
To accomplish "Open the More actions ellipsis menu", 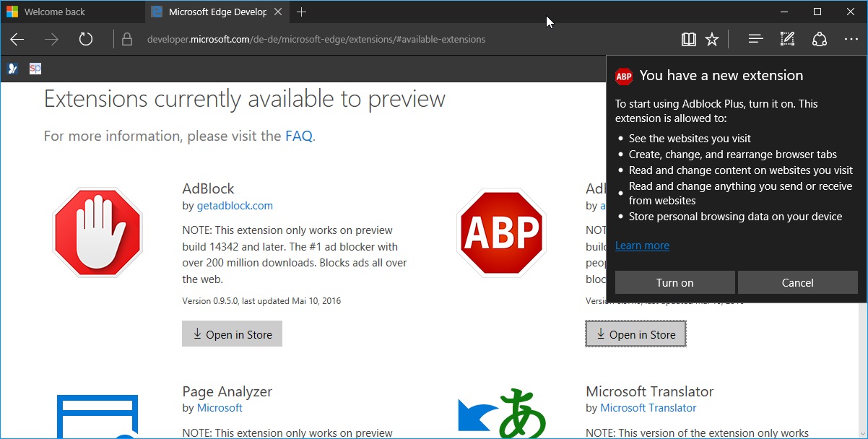I will tap(851, 40).
